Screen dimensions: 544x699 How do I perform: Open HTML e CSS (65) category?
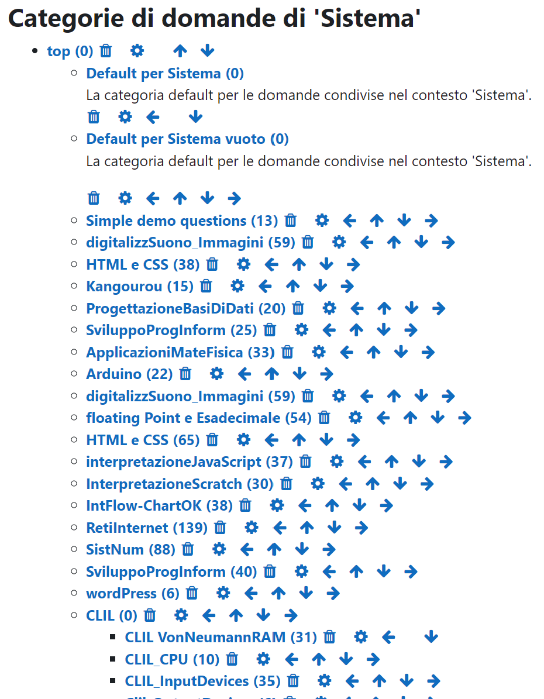[x=143, y=440]
